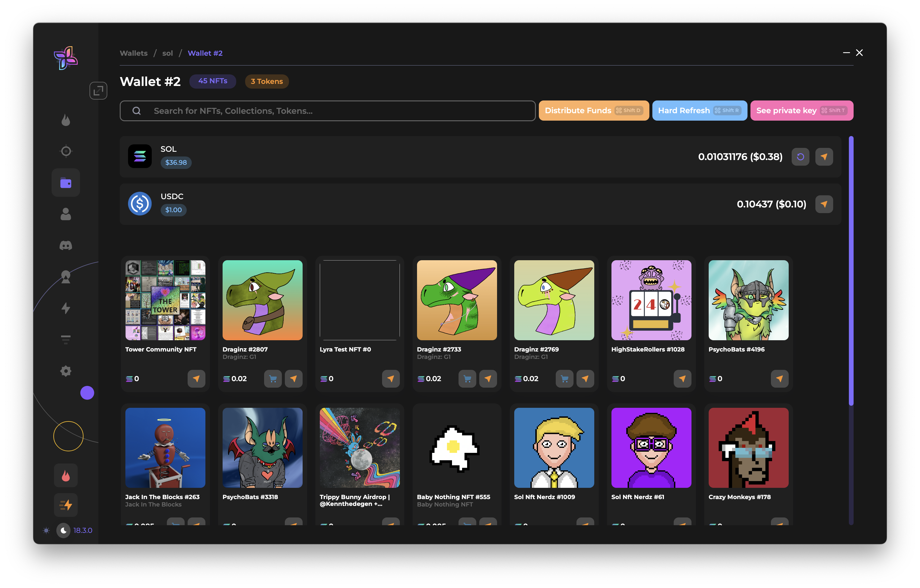
Task: Open the Draginz #2733 image
Action: click(457, 300)
